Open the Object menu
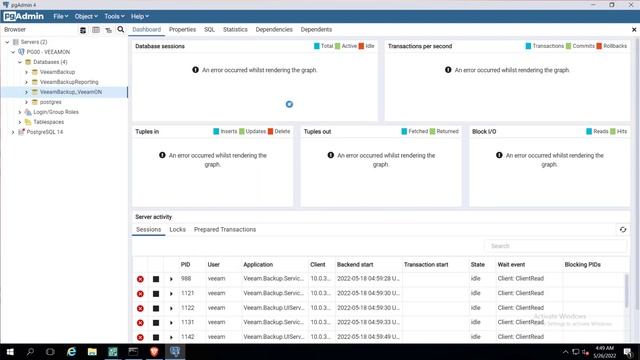 86,16
